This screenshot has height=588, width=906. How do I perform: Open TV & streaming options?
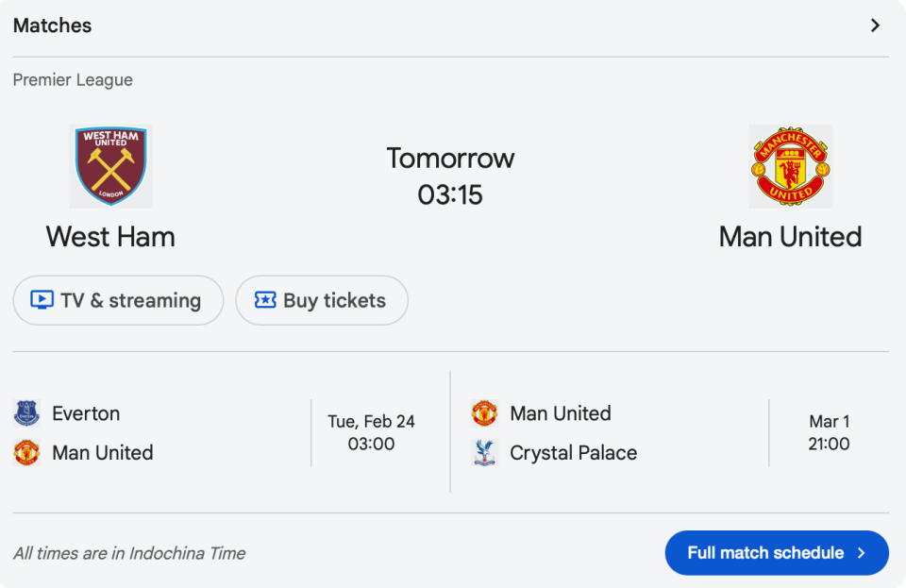pyautogui.click(x=118, y=300)
